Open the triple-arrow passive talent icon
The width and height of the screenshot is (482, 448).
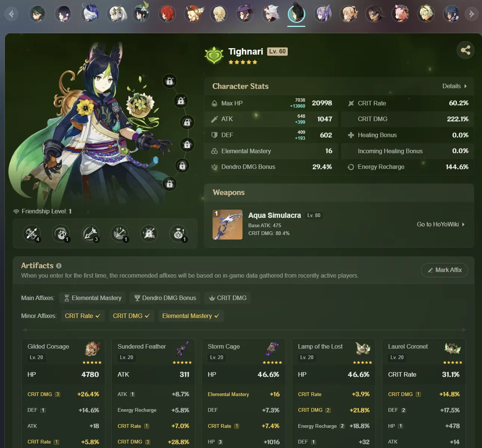(120, 234)
